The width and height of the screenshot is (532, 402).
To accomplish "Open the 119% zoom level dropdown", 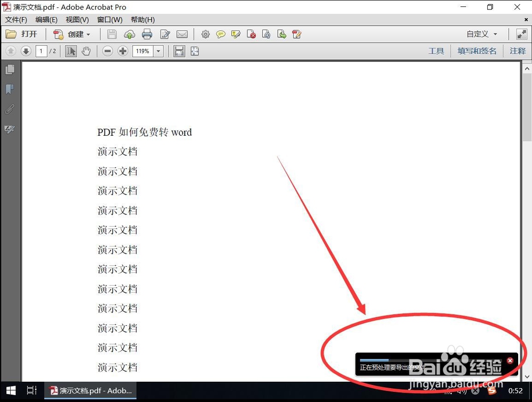I will point(157,51).
